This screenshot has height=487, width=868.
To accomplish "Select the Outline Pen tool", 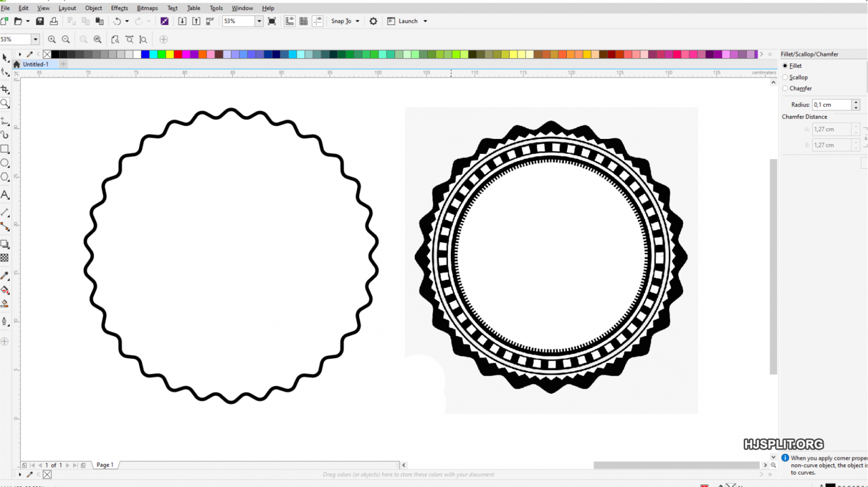I will coord(5,321).
